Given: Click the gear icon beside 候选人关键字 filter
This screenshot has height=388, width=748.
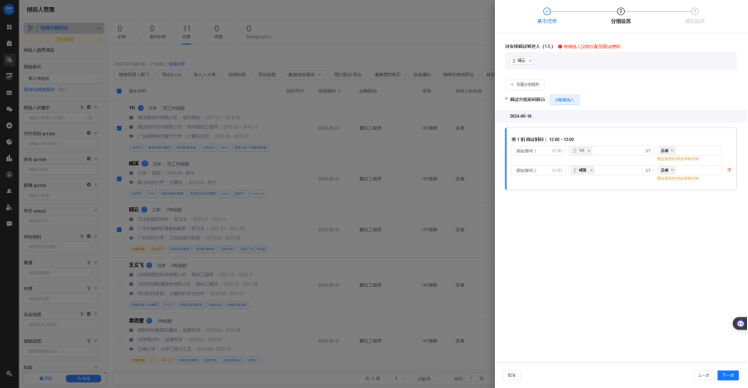Looking at the screenshot, I should point(89,107).
